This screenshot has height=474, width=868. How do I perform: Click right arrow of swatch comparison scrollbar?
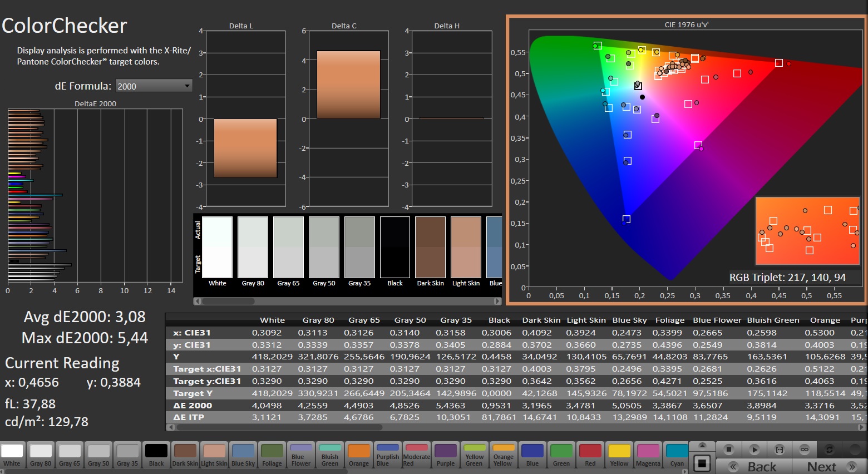[x=497, y=302]
